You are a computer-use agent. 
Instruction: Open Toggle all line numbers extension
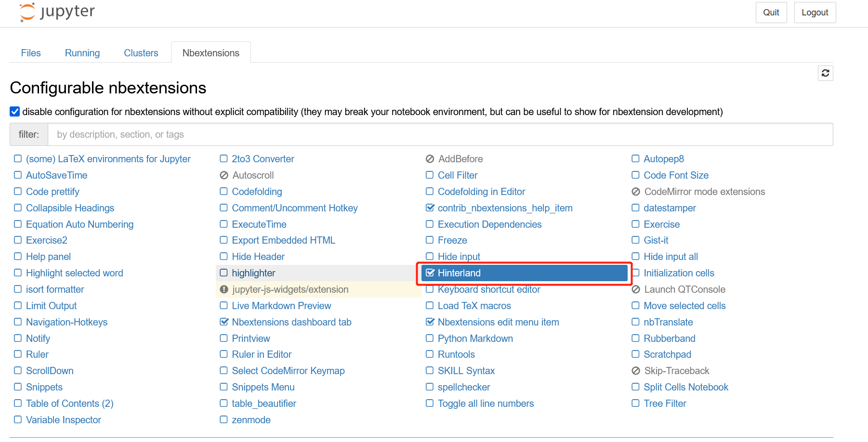tap(486, 403)
